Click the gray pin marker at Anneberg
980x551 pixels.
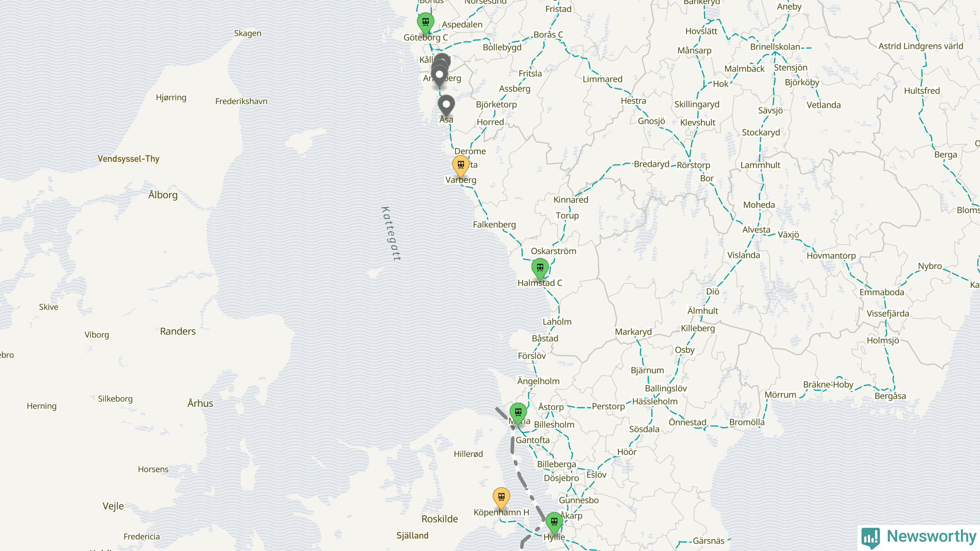click(x=439, y=76)
